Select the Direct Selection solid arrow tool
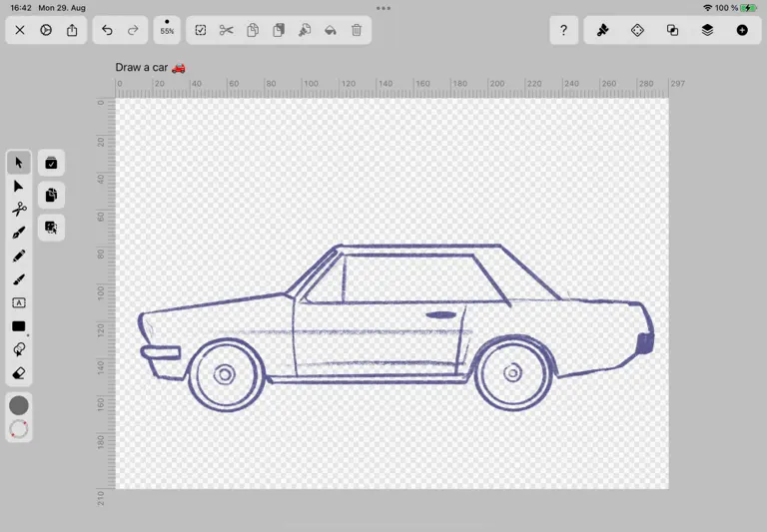The width and height of the screenshot is (767, 532). pyautogui.click(x=19, y=187)
